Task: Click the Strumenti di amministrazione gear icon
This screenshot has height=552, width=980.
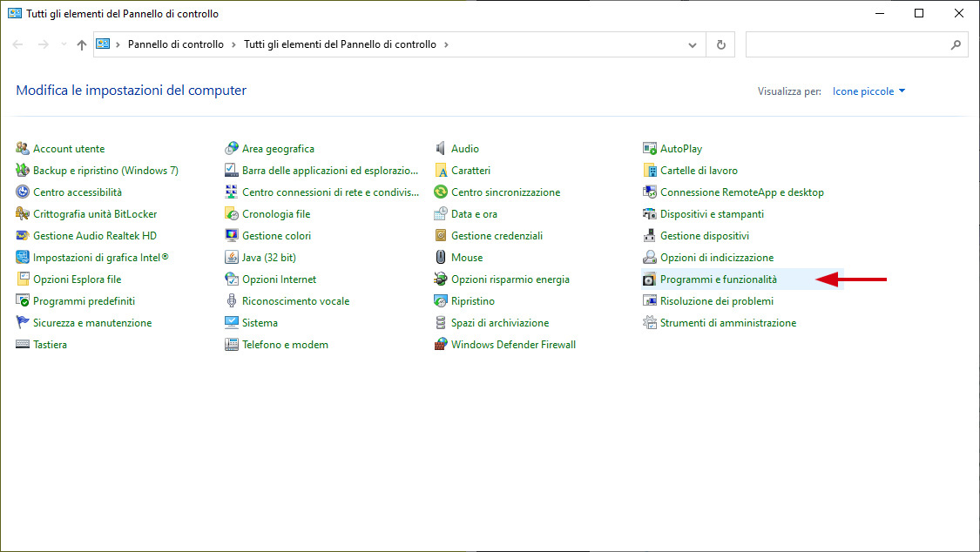Action: click(x=649, y=323)
